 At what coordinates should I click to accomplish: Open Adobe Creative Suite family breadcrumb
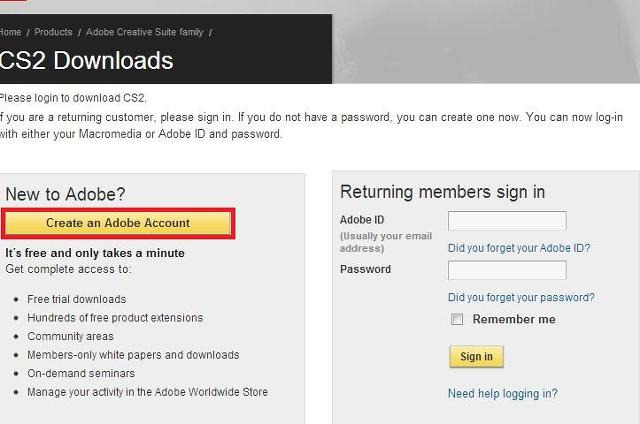coord(144,32)
